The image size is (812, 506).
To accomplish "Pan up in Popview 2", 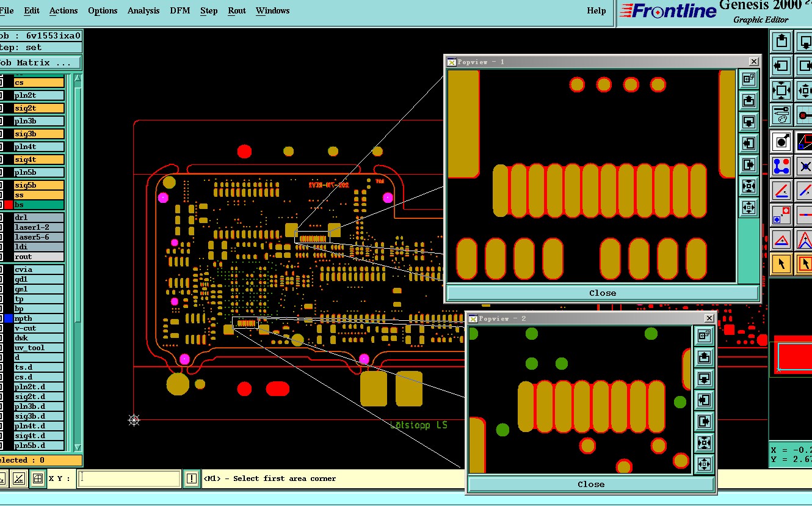I will (x=704, y=357).
